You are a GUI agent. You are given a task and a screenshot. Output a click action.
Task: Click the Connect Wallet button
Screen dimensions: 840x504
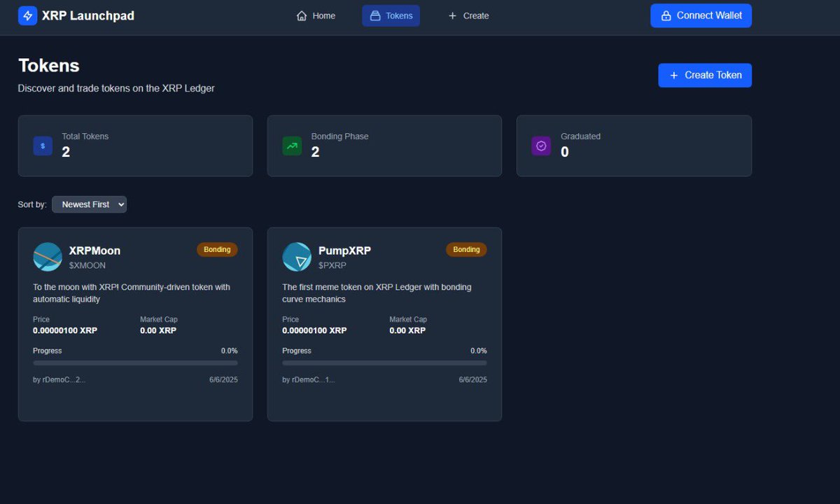point(701,15)
